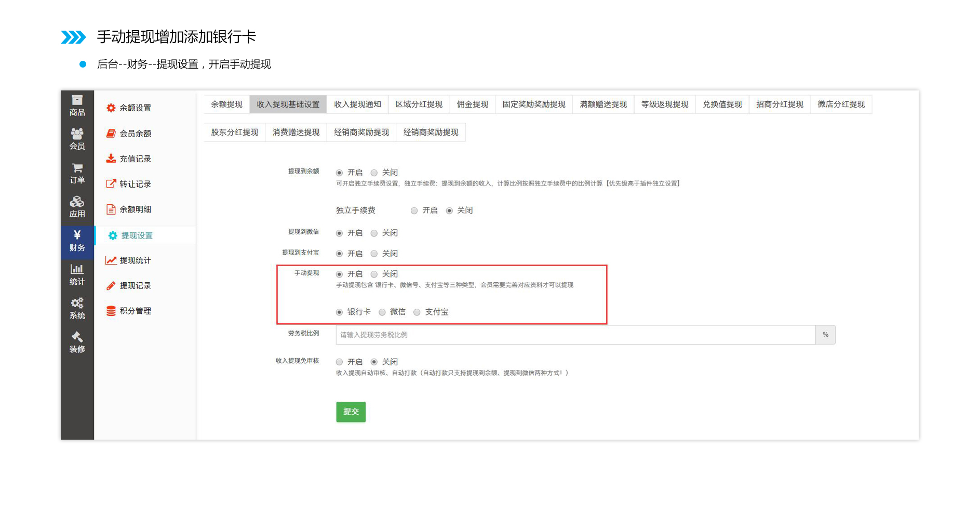Enable 收入提现免审核 开启 radio

tap(339, 362)
